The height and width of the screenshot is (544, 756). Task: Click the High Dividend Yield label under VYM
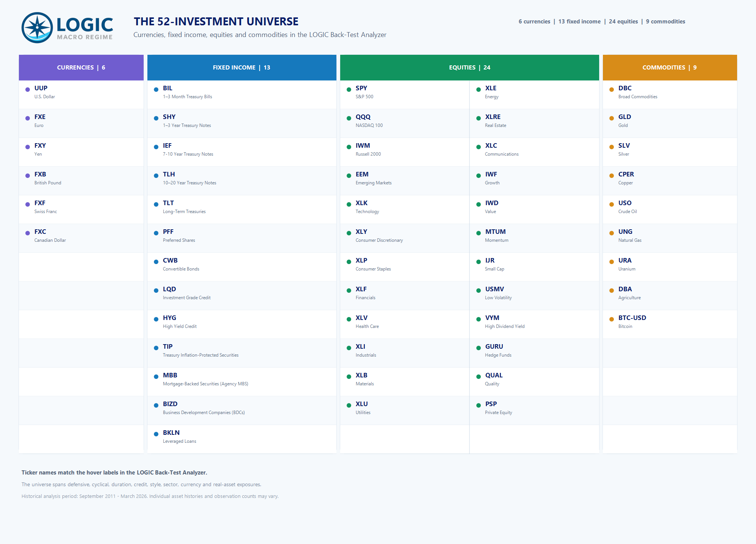pyautogui.click(x=505, y=326)
